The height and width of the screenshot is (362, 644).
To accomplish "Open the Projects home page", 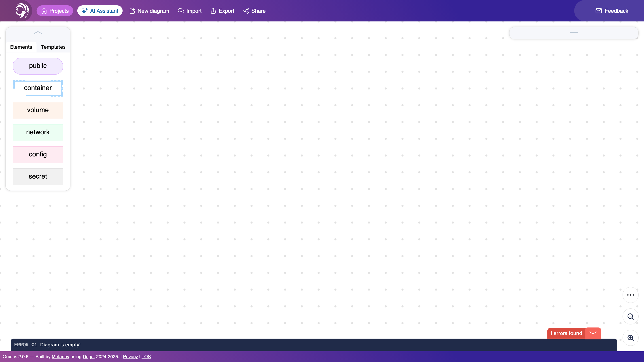I will 55,11.
